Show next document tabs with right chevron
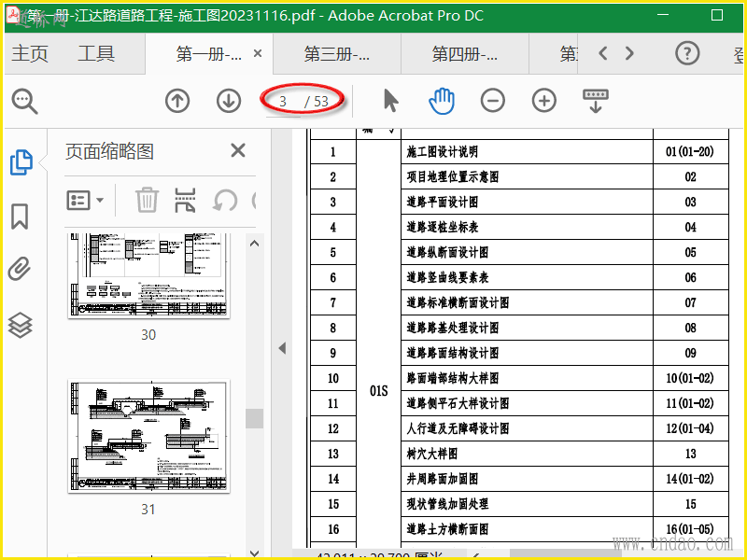The width and height of the screenshot is (747, 560). 629,53
